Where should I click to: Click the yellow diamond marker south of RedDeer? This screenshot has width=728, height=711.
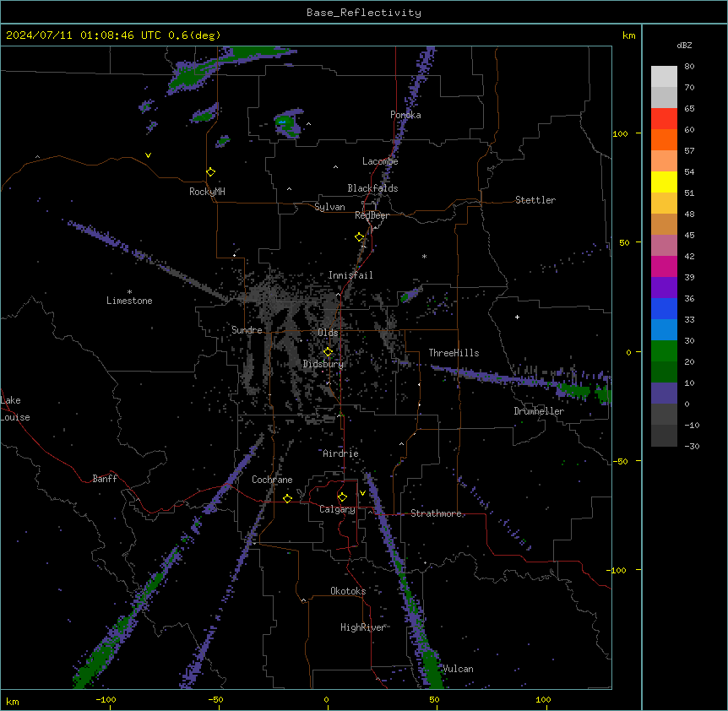(360, 237)
